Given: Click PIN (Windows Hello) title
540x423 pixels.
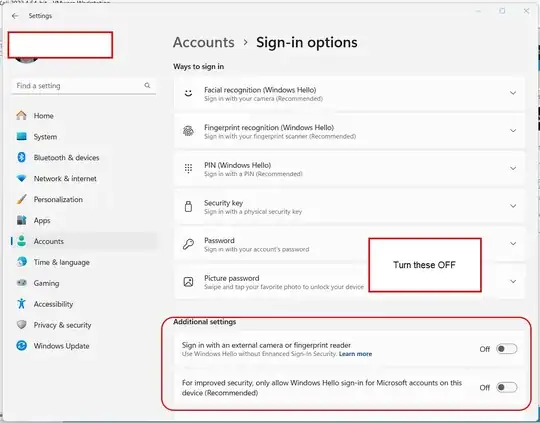Looking at the screenshot, I should point(238,165).
